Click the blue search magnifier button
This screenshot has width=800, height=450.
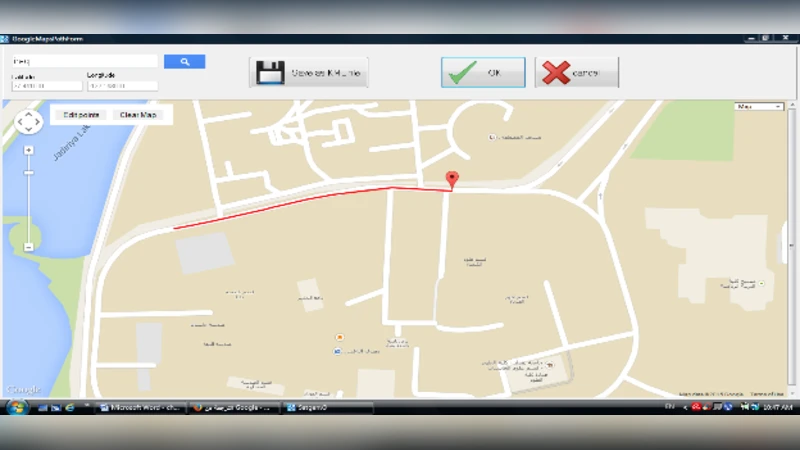(184, 61)
